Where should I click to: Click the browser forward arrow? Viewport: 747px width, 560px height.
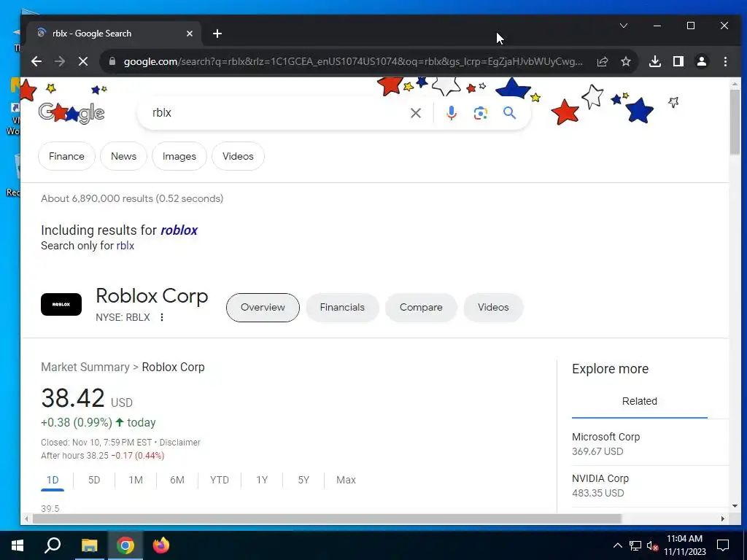(60, 61)
